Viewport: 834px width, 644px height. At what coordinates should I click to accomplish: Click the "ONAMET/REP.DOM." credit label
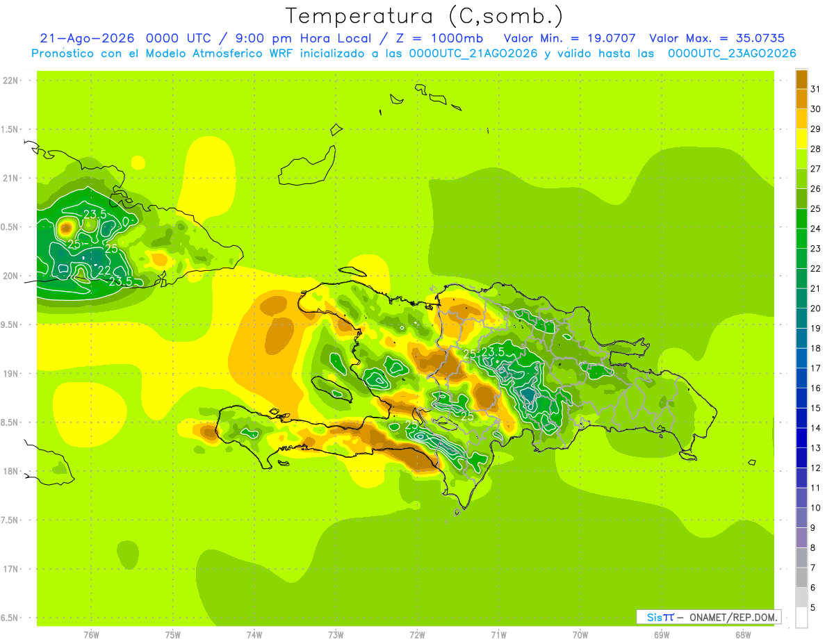click(x=733, y=617)
